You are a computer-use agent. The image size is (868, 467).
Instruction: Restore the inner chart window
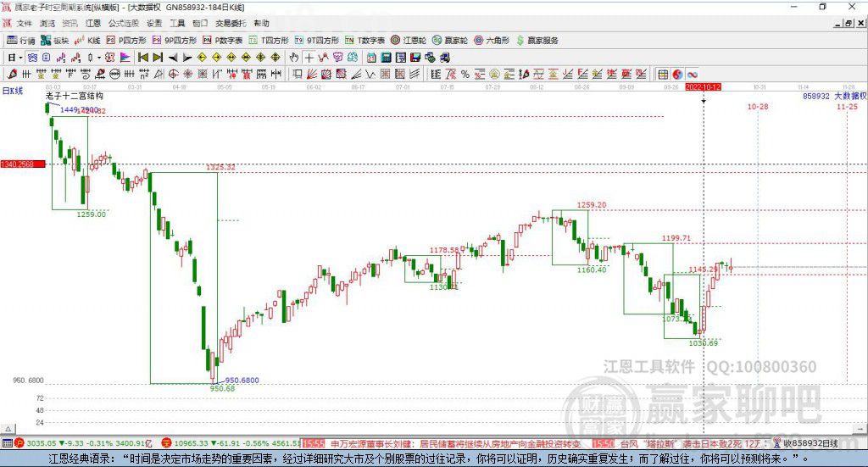(x=849, y=23)
